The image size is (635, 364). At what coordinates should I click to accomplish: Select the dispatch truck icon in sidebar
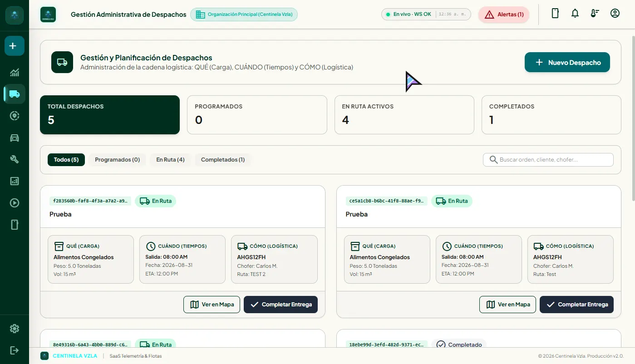pyautogui.click(x=15, y=94)
